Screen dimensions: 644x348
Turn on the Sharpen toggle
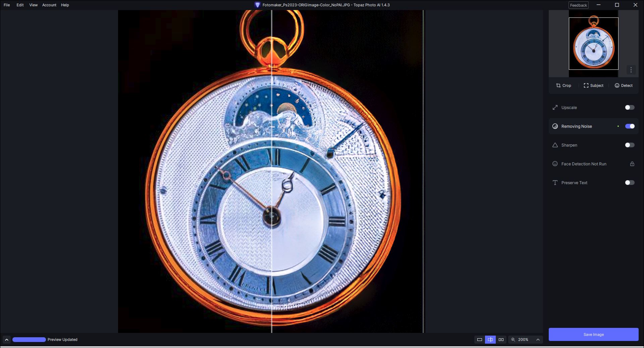pos(630,145)
